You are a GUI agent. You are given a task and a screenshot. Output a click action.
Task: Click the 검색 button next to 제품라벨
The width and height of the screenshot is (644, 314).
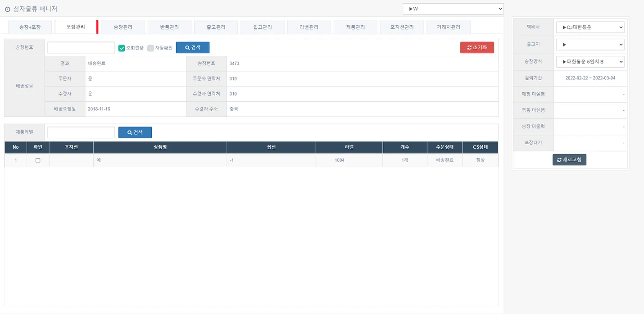135,132
